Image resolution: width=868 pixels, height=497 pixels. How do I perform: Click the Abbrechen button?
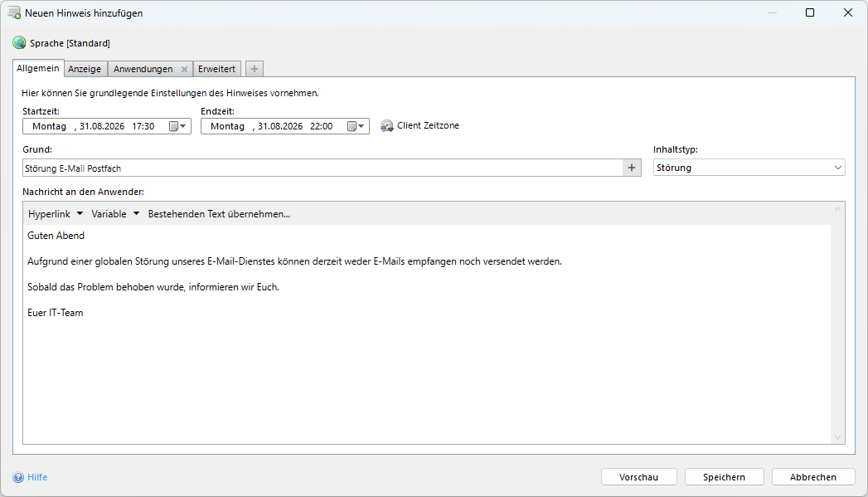813,477
